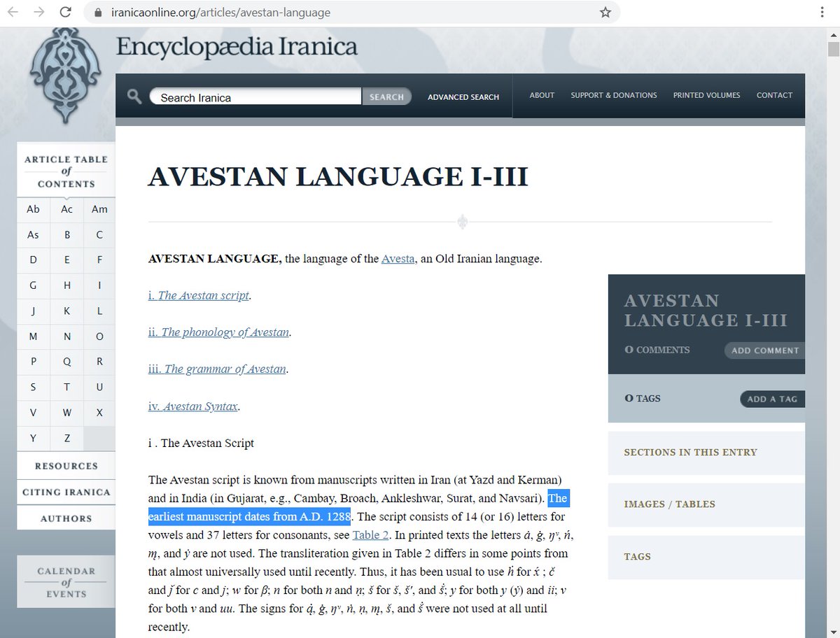Browse articles starting with X

point(99,413)
